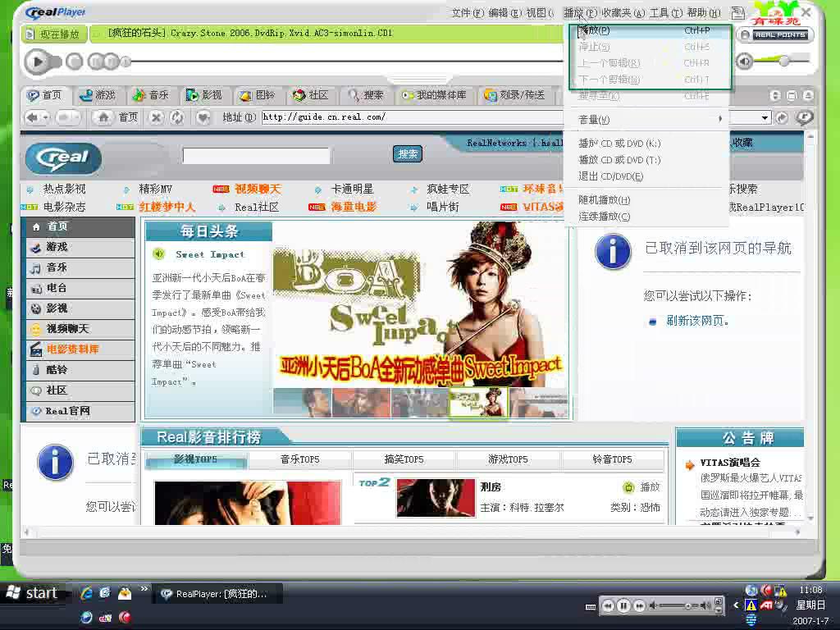Select 游戏 in the left sidebar

[x=80, y=247]
